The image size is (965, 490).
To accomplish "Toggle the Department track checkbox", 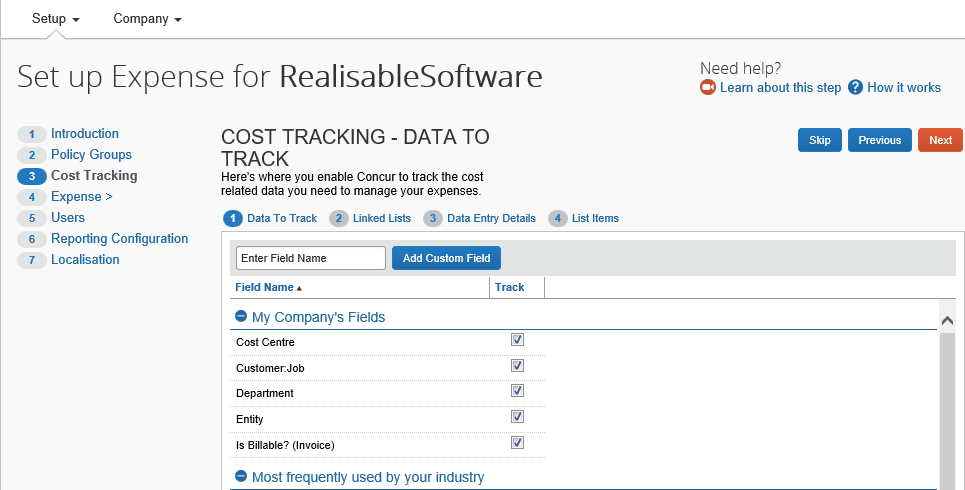I will point(517,391).
